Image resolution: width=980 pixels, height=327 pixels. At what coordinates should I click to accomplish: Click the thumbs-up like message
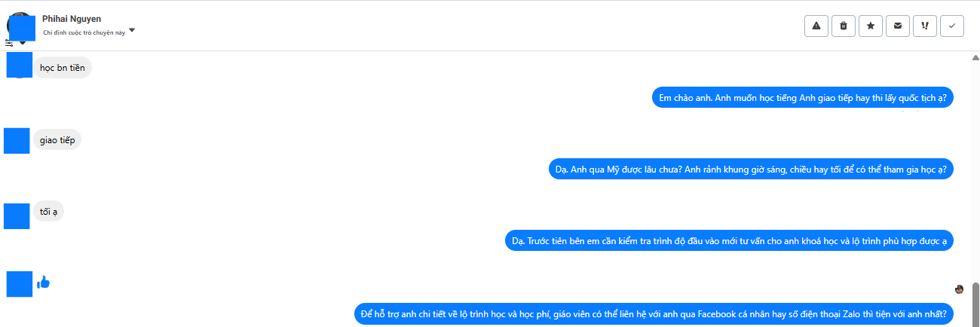43,283
